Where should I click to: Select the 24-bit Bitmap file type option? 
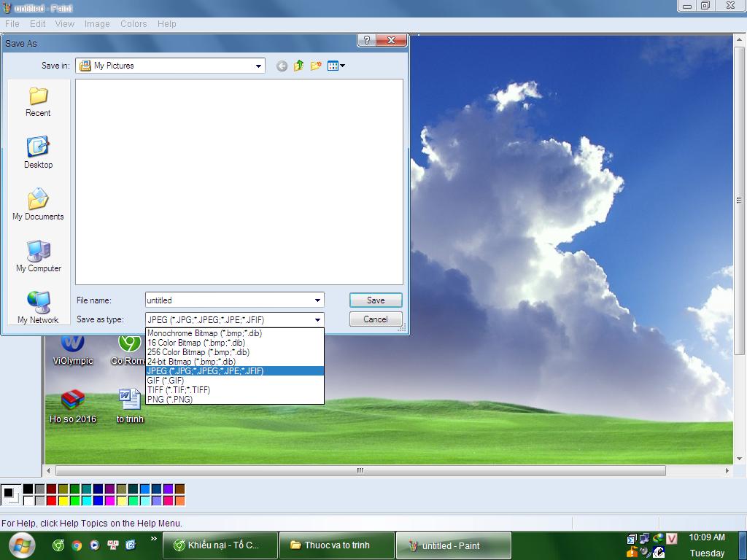click(191, 361)
